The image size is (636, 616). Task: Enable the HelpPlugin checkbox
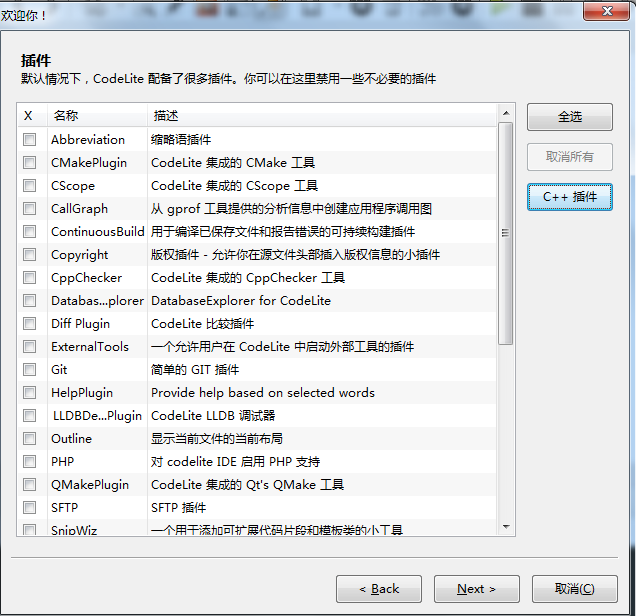[x=29, y=393]
